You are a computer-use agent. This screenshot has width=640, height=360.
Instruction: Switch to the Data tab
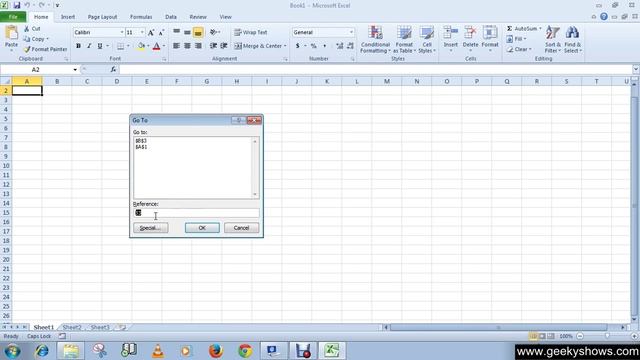pos(171,17)
